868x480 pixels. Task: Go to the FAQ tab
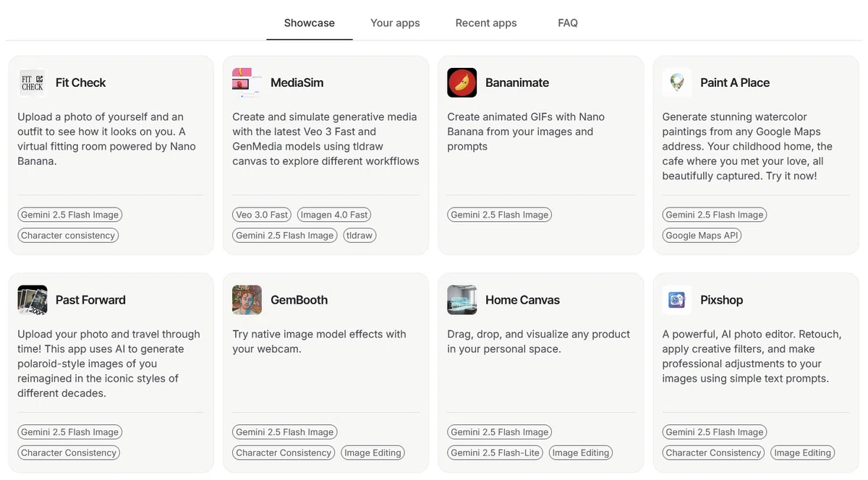tap(568, 22)
